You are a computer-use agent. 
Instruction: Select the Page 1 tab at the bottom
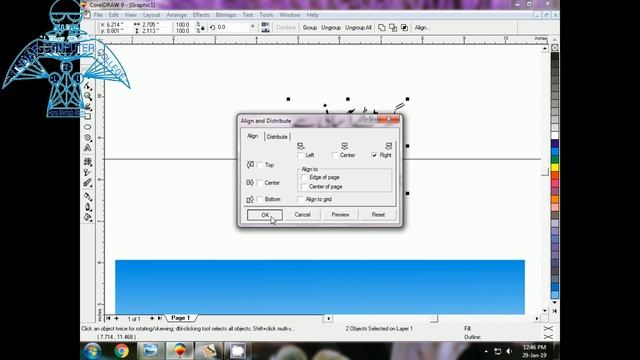point(180,318)
